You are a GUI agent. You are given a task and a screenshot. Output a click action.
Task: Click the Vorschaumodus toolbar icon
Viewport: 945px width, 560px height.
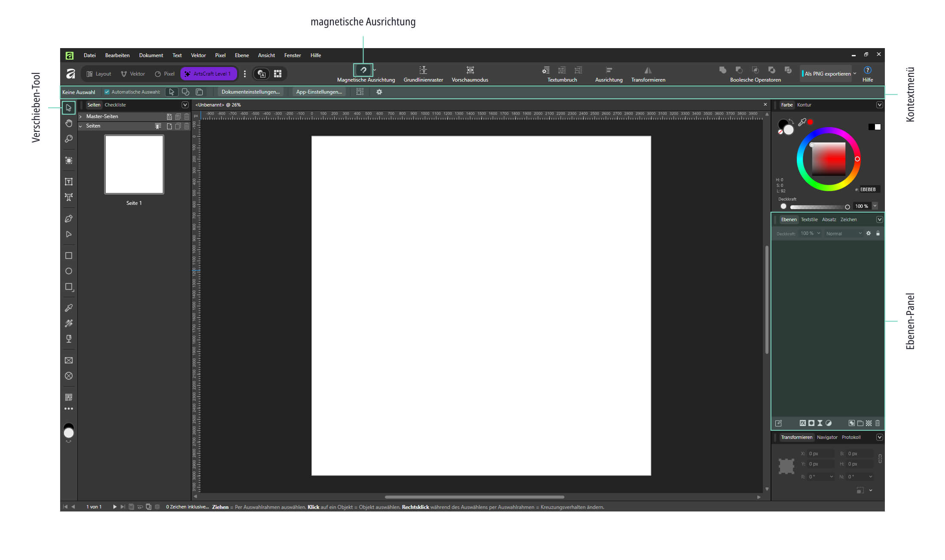tap(470, 70)
